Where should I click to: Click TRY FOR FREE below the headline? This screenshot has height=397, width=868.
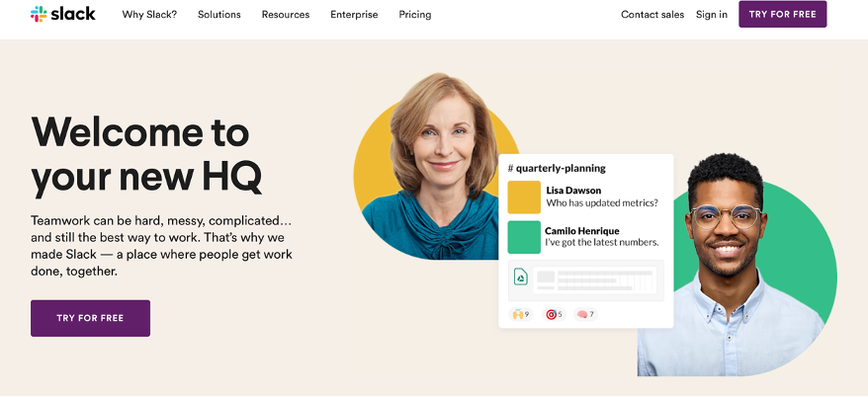click(x=90, y=318)
